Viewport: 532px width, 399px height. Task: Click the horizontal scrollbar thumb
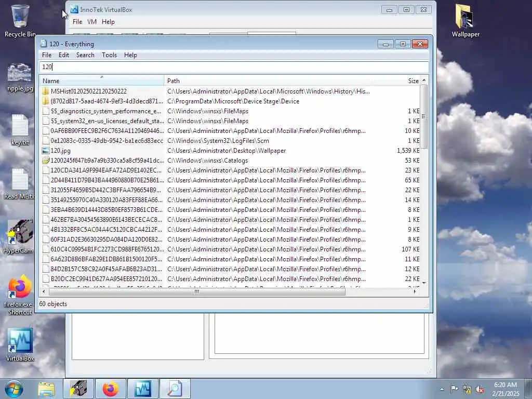coord(197,291)
